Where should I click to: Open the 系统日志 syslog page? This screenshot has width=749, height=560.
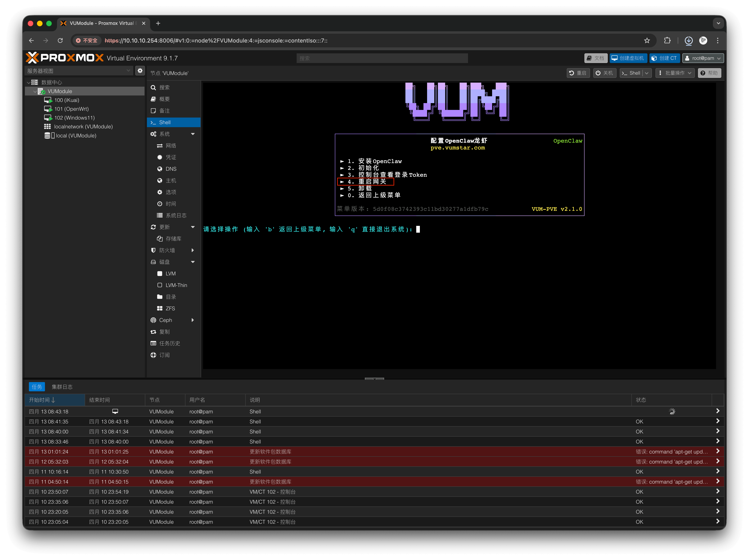point(174,215)
